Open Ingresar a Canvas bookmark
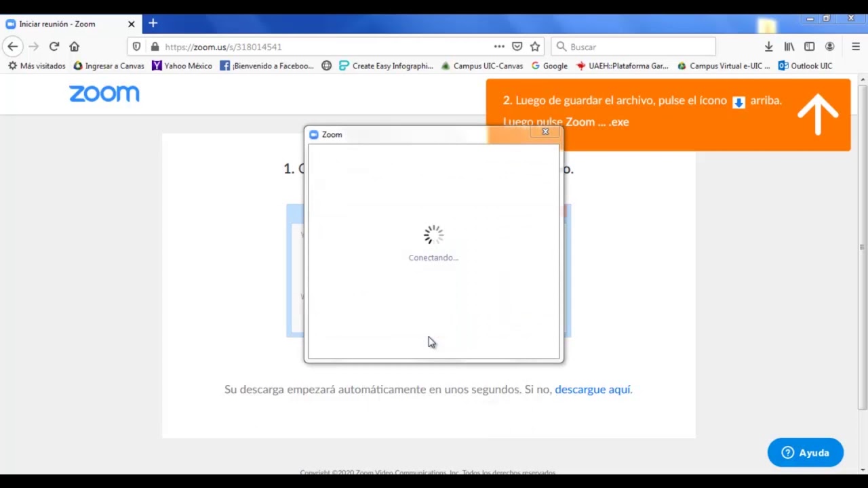This screenshot has width=868, height=488. pos(108,66)
